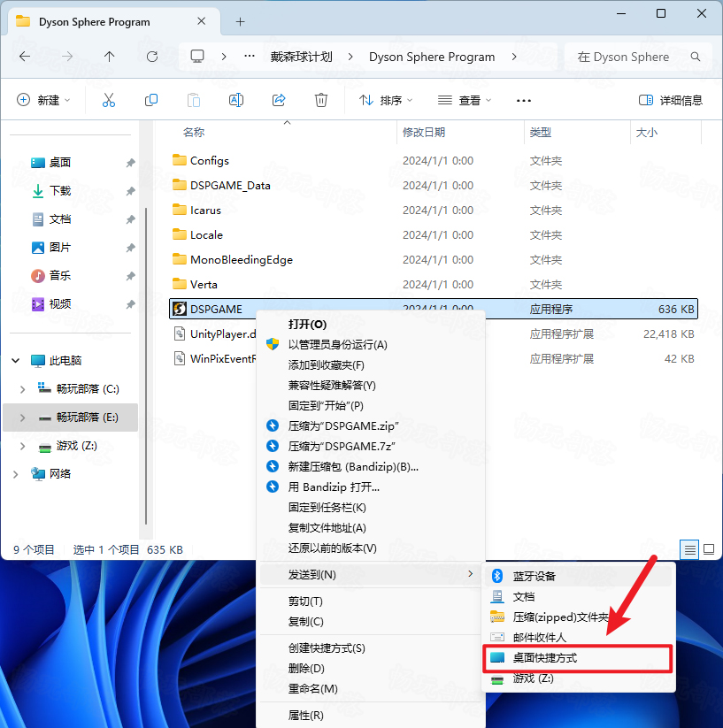Click chevron after Dyson Sphere Program breadcrumb
Image resolution: width=723 pixels, height=728 pixels.
click(514, 57)
